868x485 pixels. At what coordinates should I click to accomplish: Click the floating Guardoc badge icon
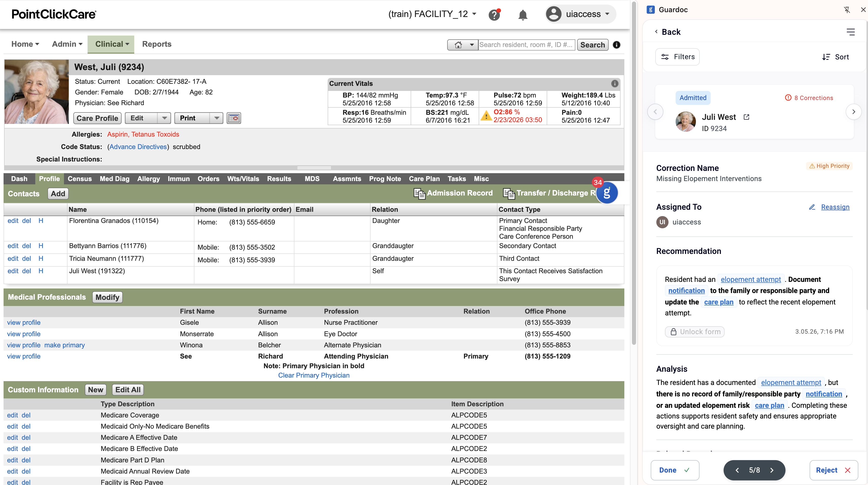607,193
